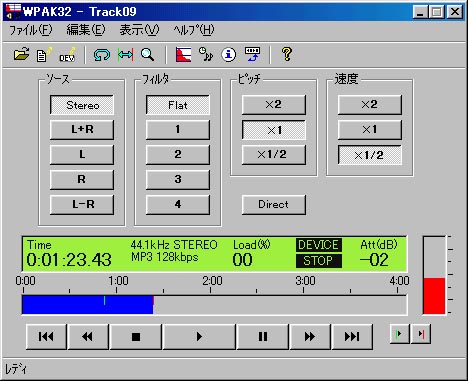Screen dimensions: 468x381
Task: Click the Direct button
Action: coord(274,204)
